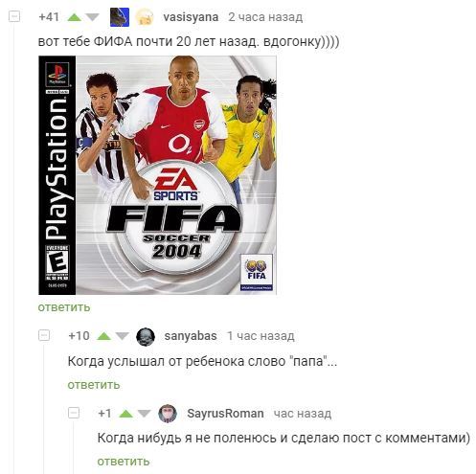Downvote SayrusRoman's comment

coord(144,414)
